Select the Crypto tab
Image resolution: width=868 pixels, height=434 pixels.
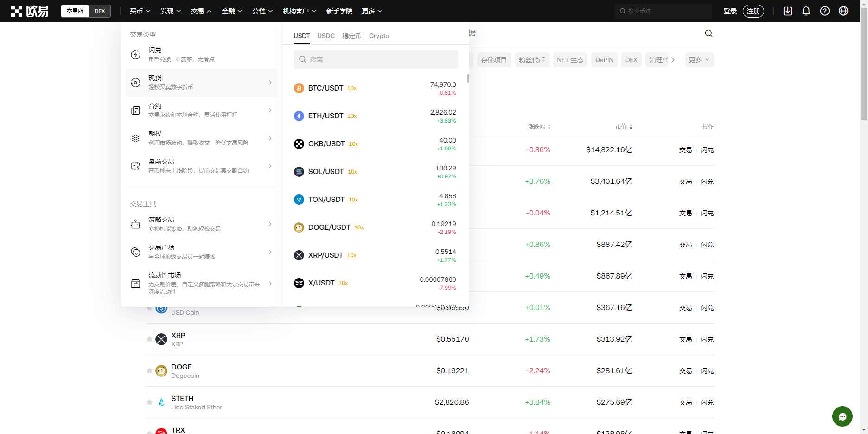click(x=379, y=36)
